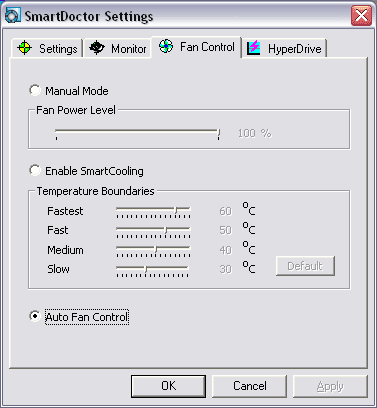
Task: Click the Default temperature button
Action: point(305,266)
